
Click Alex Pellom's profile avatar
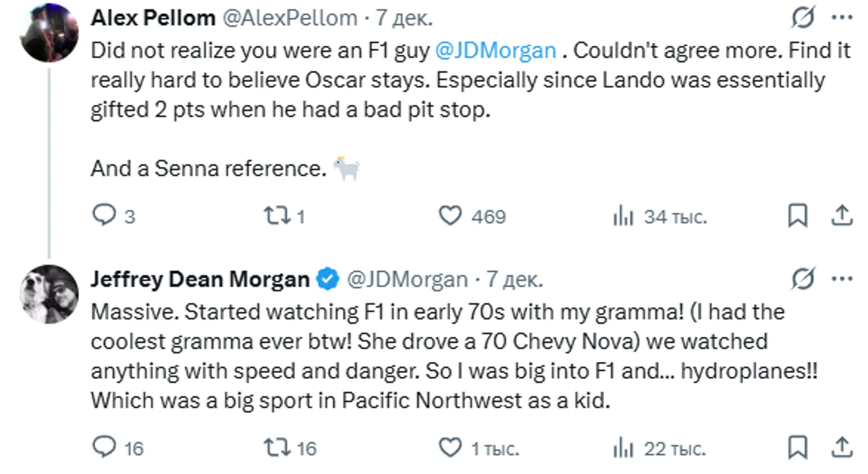point(49,33)
